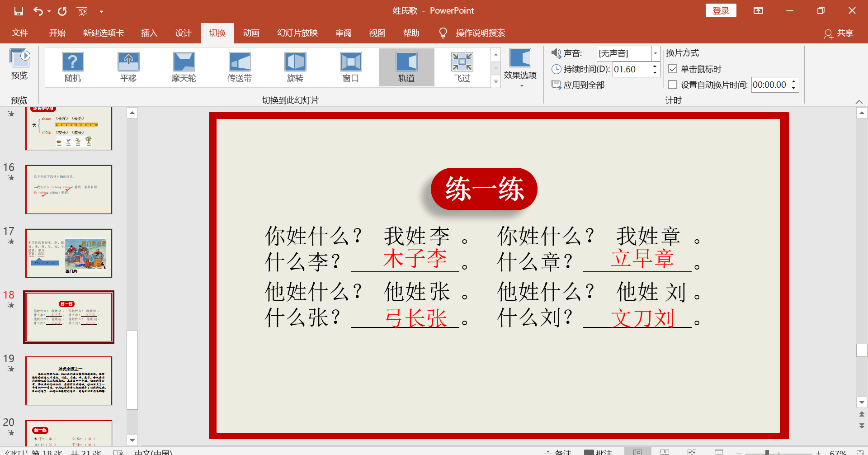Screen dimensions: 868x455
Task: Switch to the 开始 tab
Action: click(57, 33)
